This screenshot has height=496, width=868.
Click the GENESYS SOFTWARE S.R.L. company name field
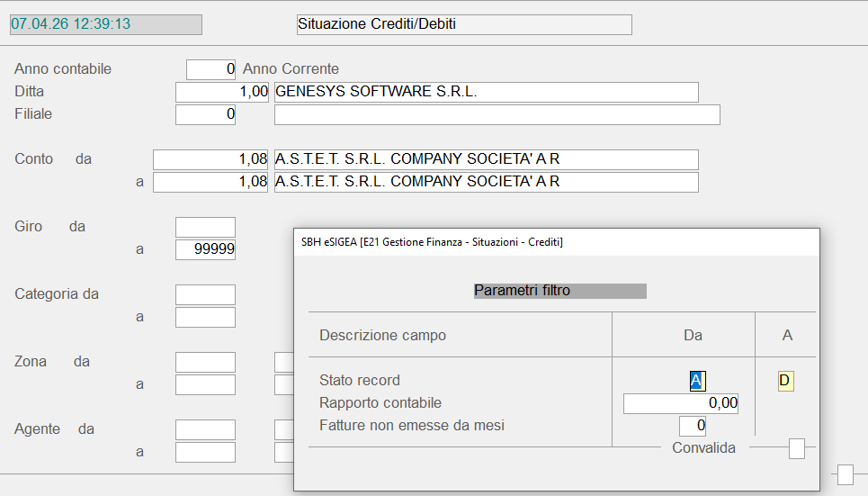point(486,92)
